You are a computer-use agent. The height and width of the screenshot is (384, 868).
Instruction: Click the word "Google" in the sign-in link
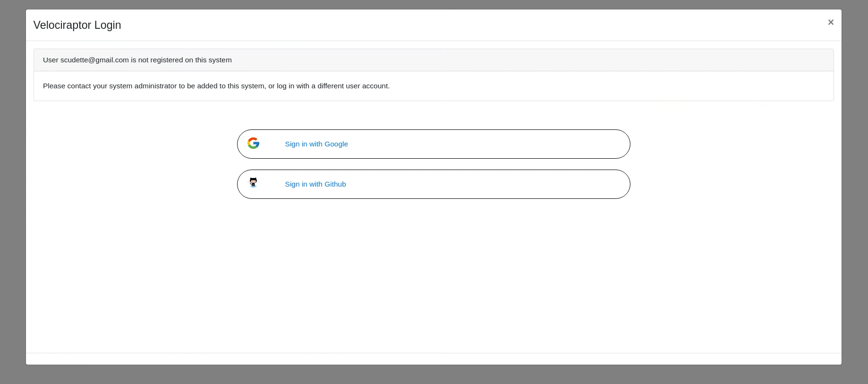click(336, 144)
